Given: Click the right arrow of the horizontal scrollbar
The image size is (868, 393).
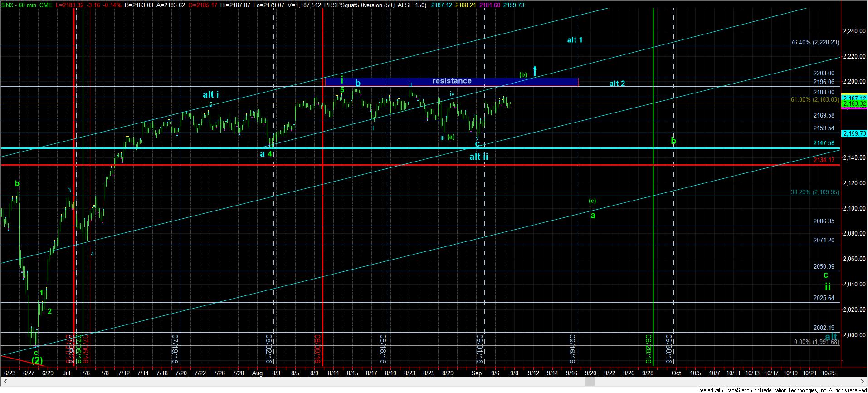Looking at the screenshot, I should (x=863, y=382).
